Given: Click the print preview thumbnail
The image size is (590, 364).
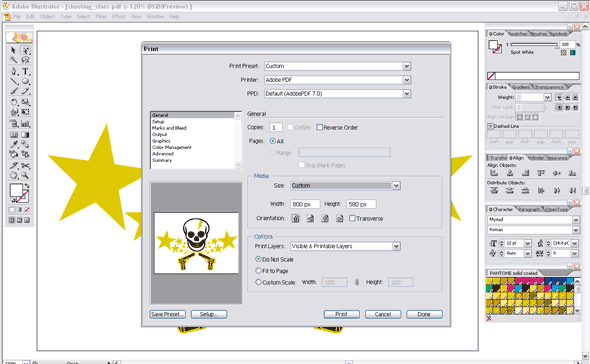Looking at the screenshot, I should point(196,243).
